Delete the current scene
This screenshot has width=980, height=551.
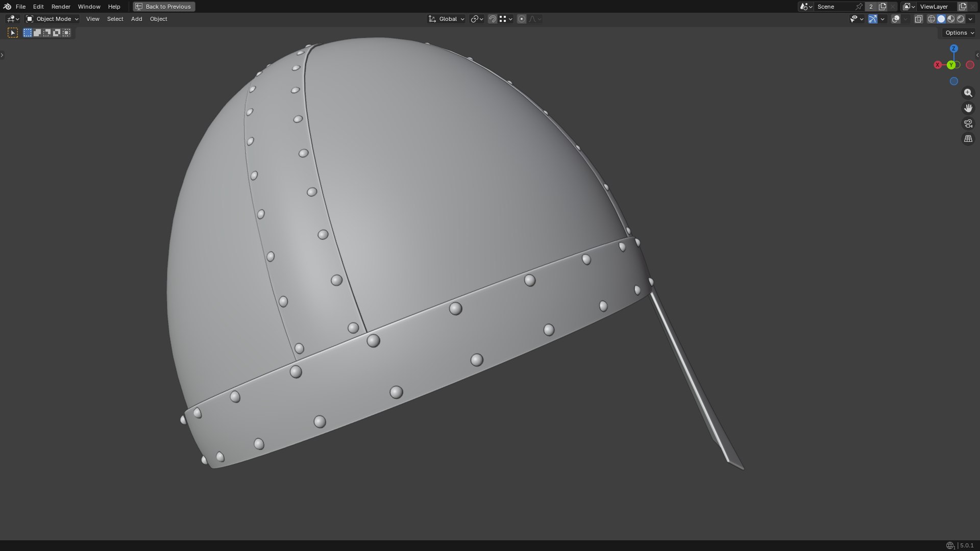click(x=893, y=7)
